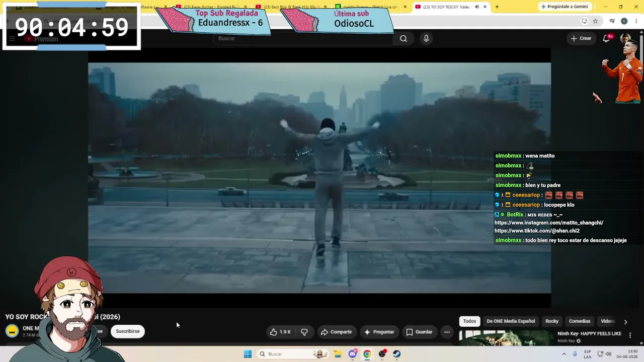Select the De ONE Media Español chip
Screen dimensions: 644x362
[511, 321]
